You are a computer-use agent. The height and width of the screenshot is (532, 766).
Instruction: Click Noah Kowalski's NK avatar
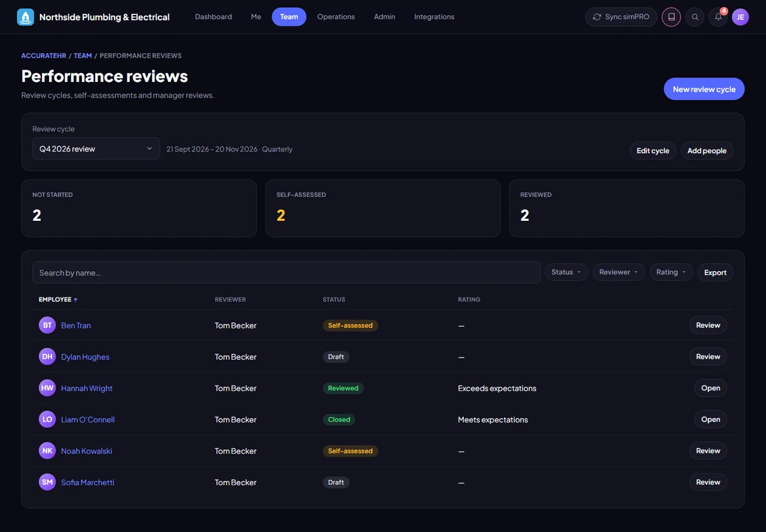(47, 451)
